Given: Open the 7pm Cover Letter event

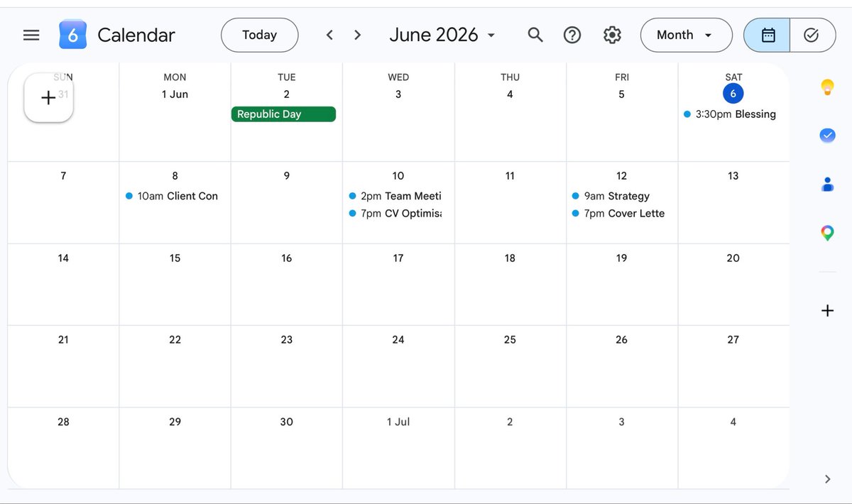Looking at the screenshot, I should point(619,213).
